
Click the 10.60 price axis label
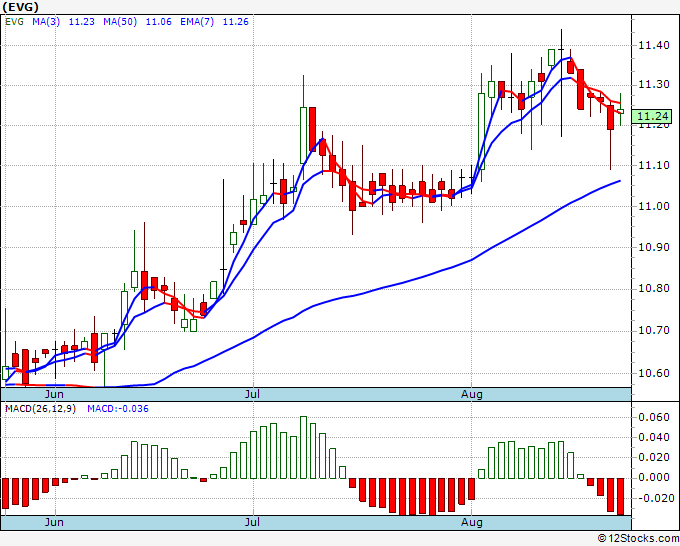point(653,373)
